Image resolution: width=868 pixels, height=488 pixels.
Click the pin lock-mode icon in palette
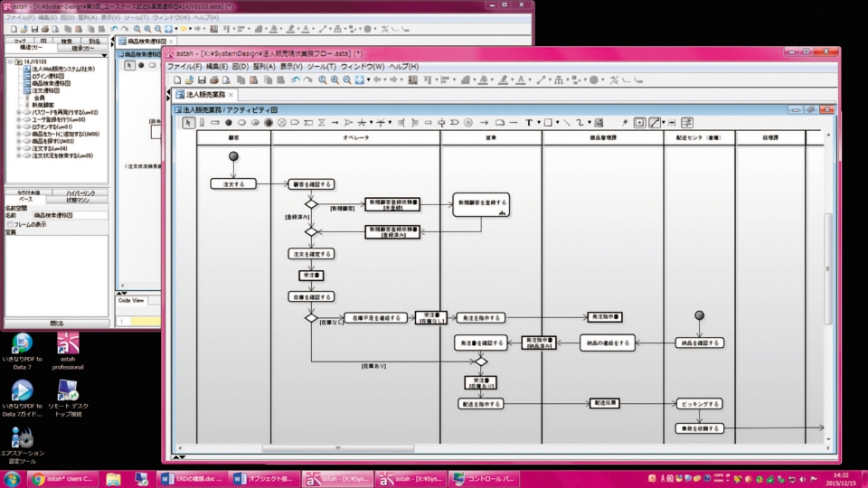click(x=625, y=123)
